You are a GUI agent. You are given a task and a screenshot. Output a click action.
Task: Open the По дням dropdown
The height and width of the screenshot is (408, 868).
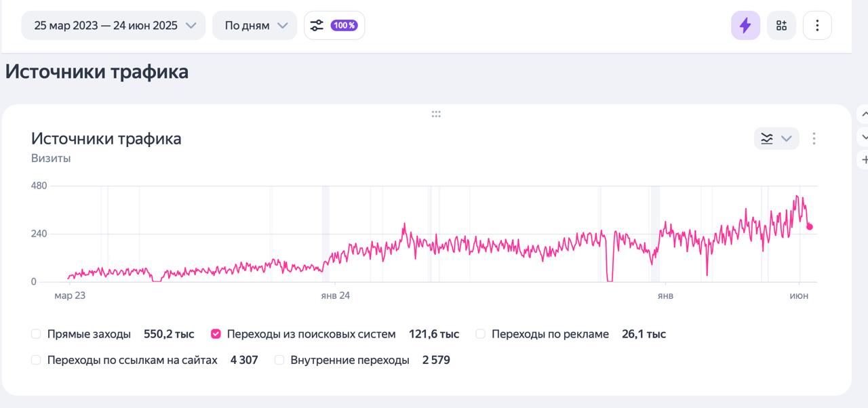pyautogui.click(x=254, y=24)
